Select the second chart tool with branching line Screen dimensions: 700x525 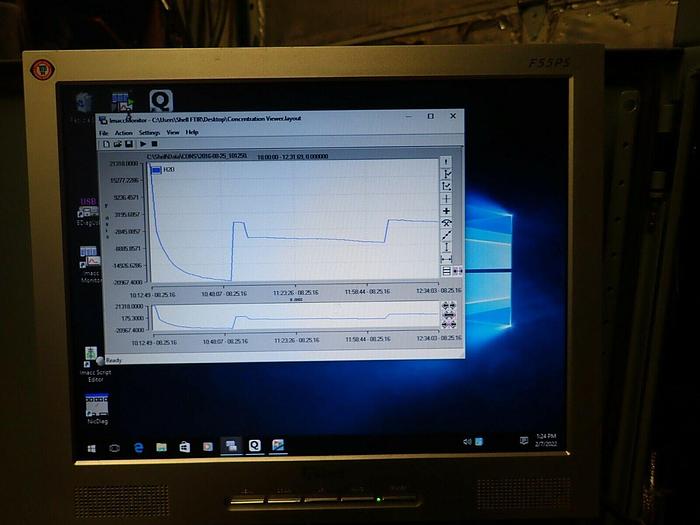click(446, 174)
